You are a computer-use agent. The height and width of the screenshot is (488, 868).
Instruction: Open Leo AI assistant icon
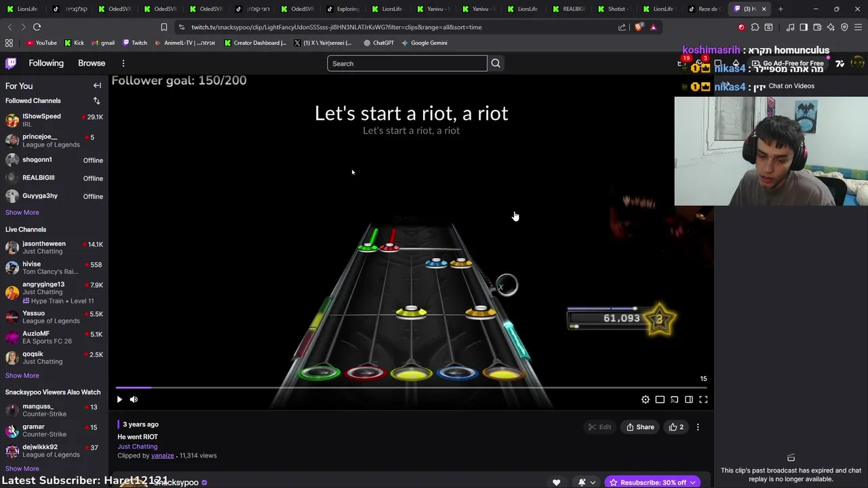tap(831, 27)
